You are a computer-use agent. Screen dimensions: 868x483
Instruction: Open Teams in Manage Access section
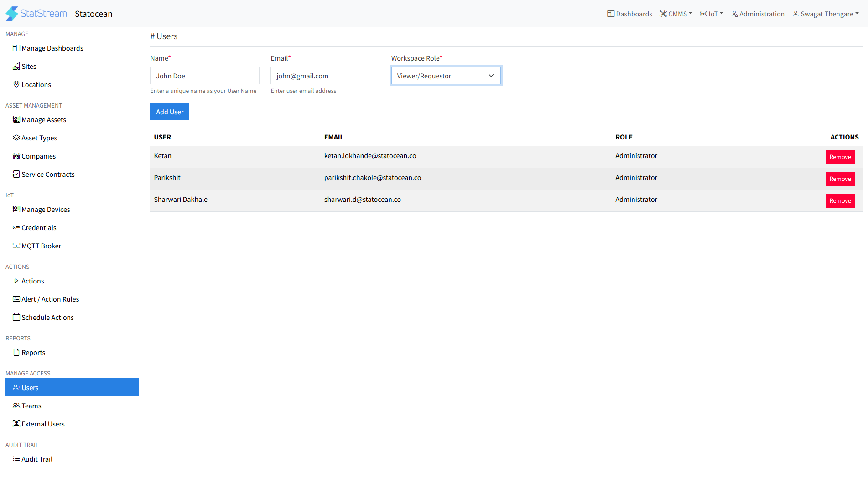(x=31, y=406)
